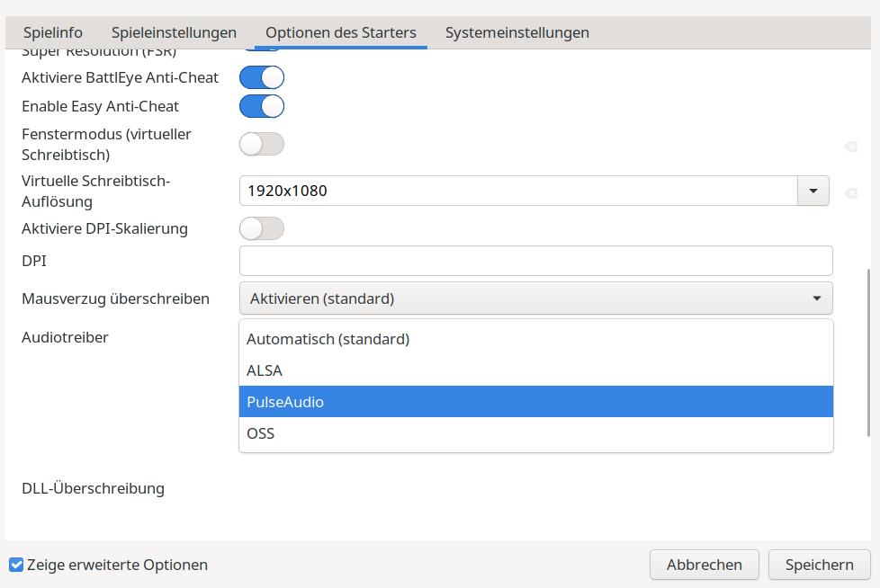Toggle Aktiviere DPI-Skalierung switch
Screen dimensions: 880x588
[262, 228]
